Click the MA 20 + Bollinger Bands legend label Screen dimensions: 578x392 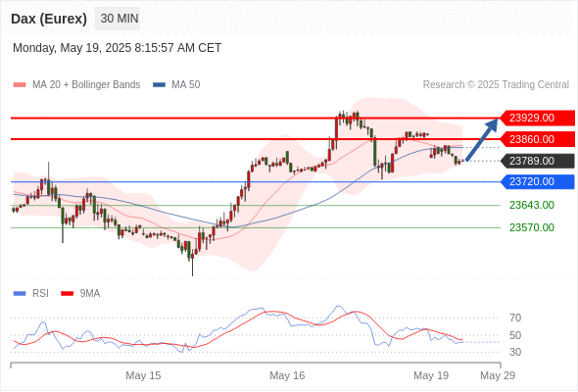tap(86, 85)
